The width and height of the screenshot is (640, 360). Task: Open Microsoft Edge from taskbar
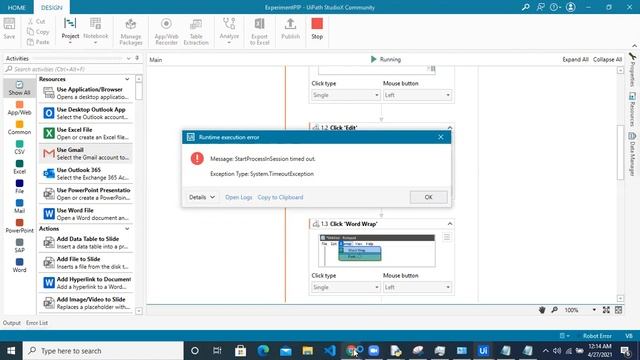(263, 351)
